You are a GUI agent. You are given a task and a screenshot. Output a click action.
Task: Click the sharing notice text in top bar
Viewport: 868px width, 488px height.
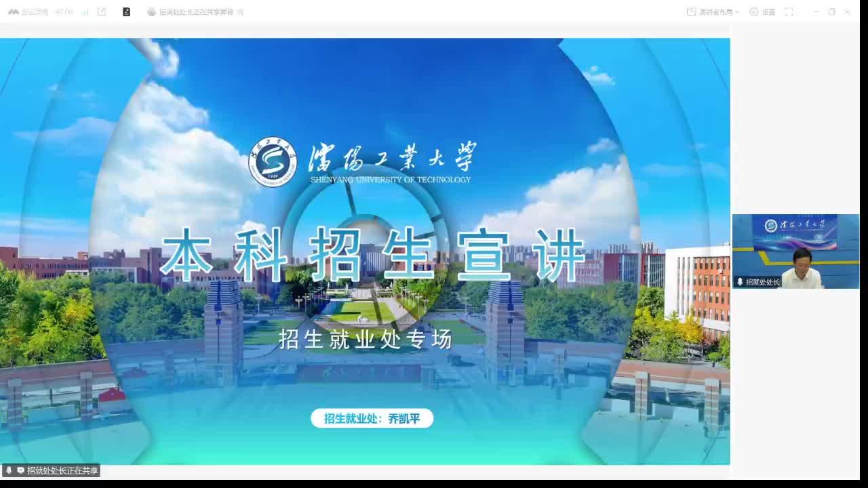pyautogui.click(x=196, y=12)
